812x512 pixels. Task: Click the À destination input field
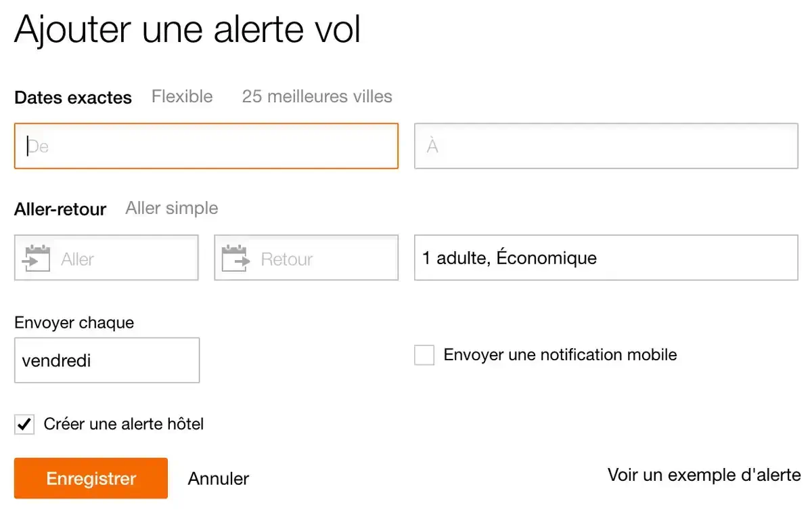click(606, 146)
